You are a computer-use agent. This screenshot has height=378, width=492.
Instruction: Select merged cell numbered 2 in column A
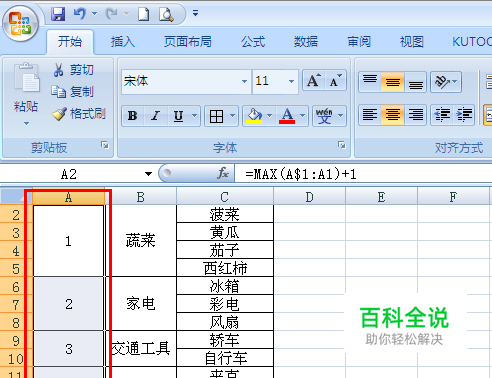pos(69,304)
